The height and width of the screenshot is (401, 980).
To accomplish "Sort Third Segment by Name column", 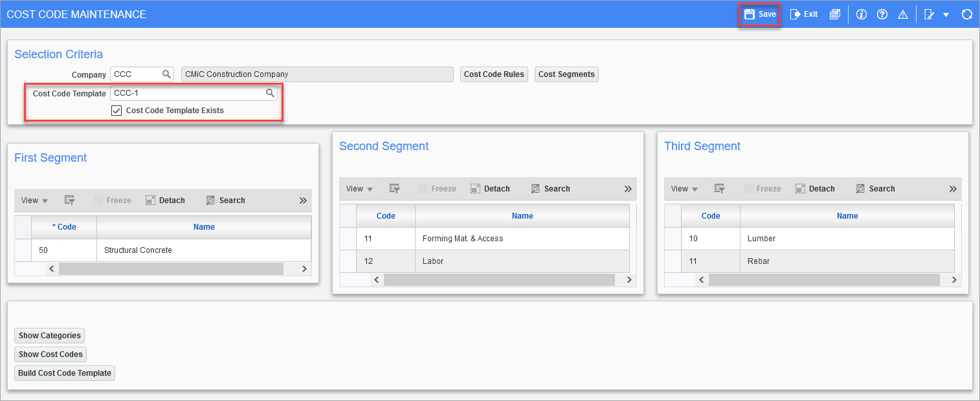I will coord(847,216).
